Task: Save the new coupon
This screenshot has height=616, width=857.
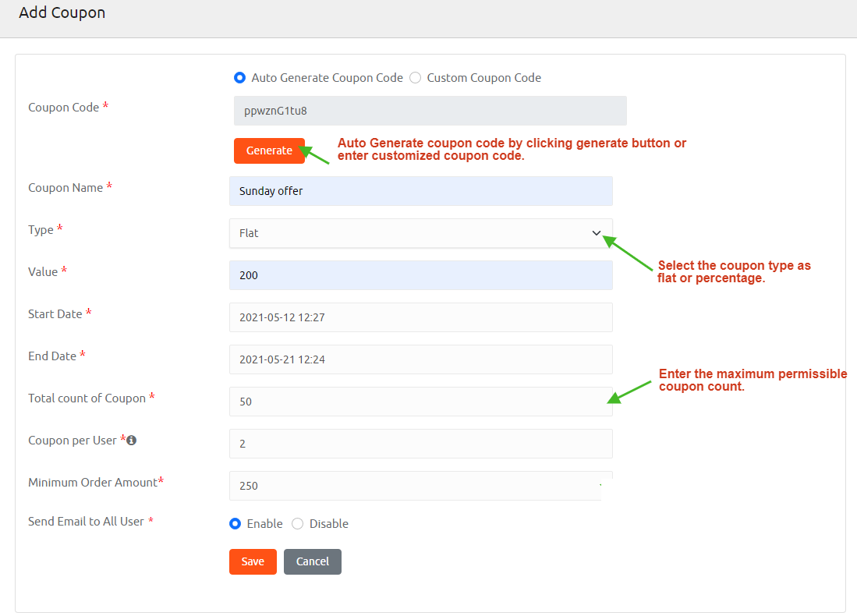Action: (x=253, y=561)
